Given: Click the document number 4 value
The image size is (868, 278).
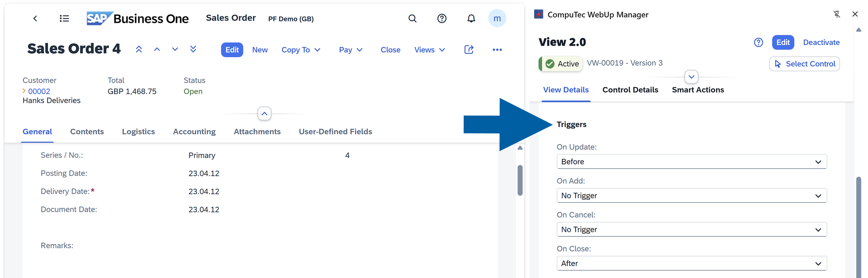Looking at the screenshot, I should [347, 155].
